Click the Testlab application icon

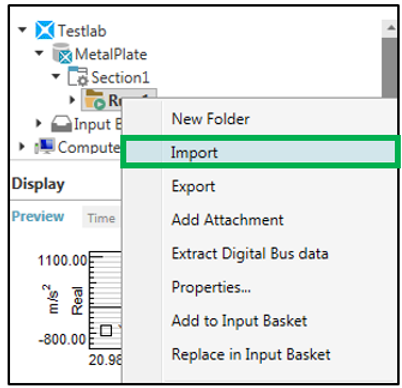45,30
